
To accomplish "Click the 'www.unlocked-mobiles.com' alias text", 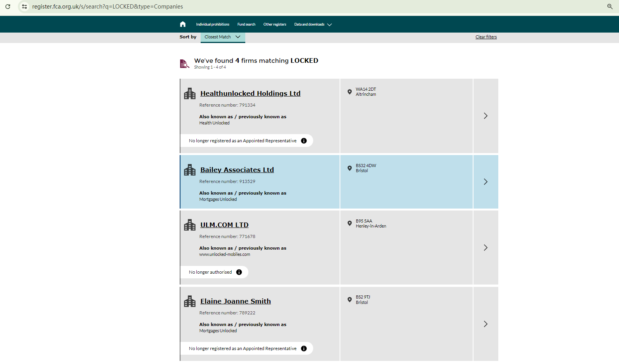I will coord(225,254).
